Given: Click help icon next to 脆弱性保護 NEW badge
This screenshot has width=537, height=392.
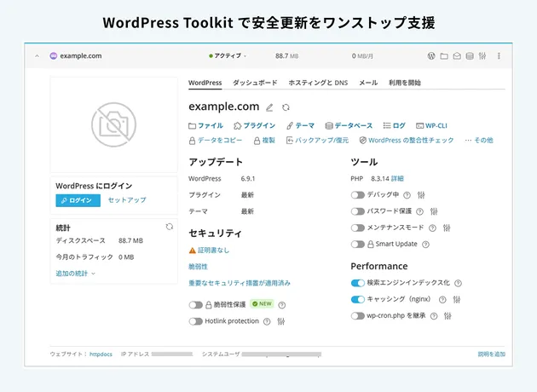Looking at the screenshot, I should [282, 305].
